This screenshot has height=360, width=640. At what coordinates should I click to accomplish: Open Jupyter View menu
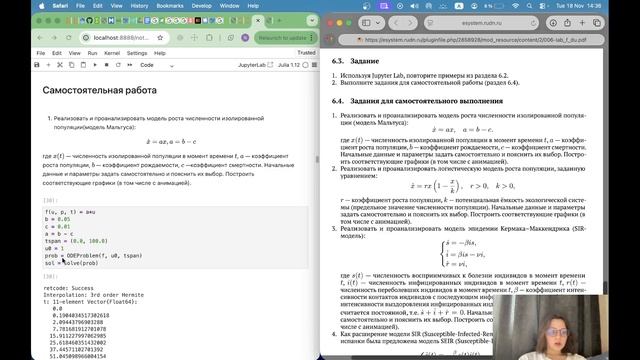[x=75, y=53]
